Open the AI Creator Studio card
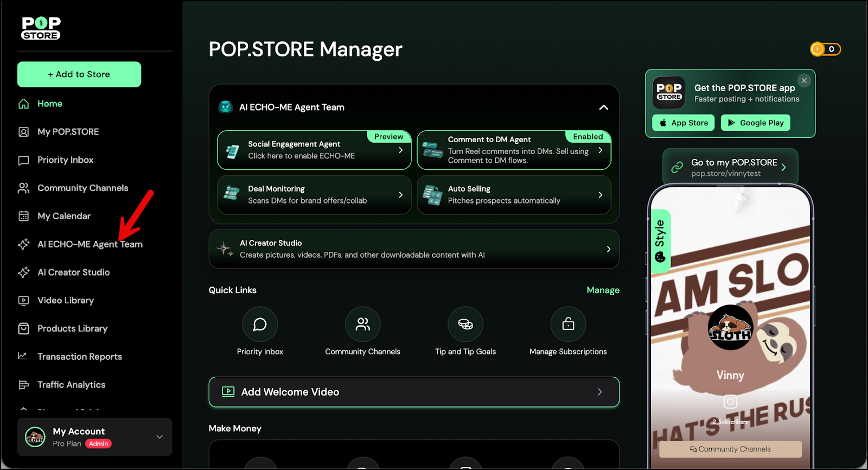Image resolution: width=868 pixels, height=470 pixels. point(414,249)
